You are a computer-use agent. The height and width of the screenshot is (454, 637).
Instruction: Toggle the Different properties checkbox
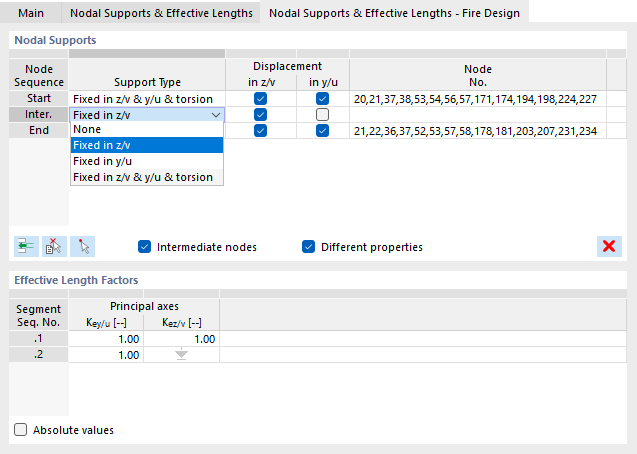(x=309, y=247)
